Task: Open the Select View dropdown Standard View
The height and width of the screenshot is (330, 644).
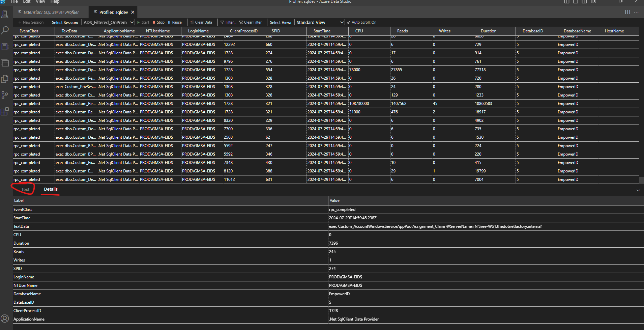Action: click(319, 22)
